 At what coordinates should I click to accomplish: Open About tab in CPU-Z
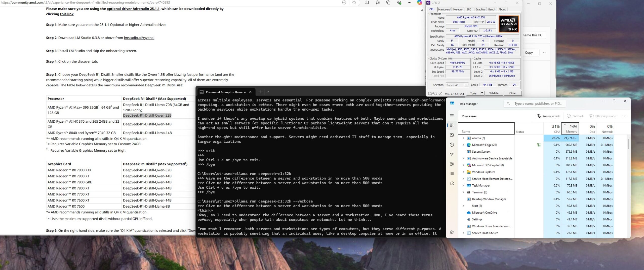click(502, 9)
